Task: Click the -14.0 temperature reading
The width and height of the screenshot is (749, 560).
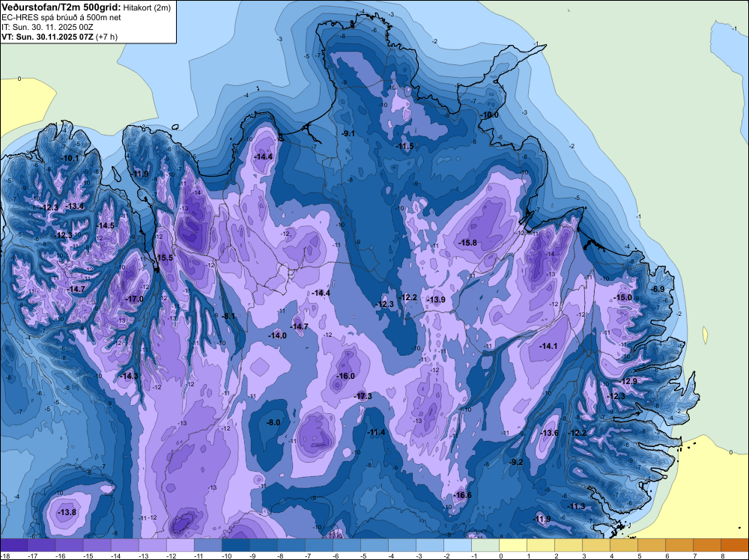Action: click(x=278, y=335)
